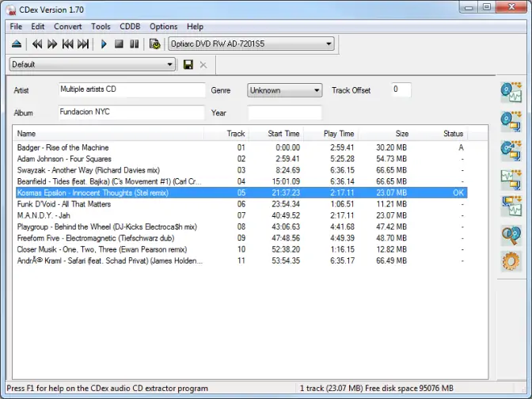
Task: Select track 'Badger - Rise of the Machine'
Action: coord(241,147)
